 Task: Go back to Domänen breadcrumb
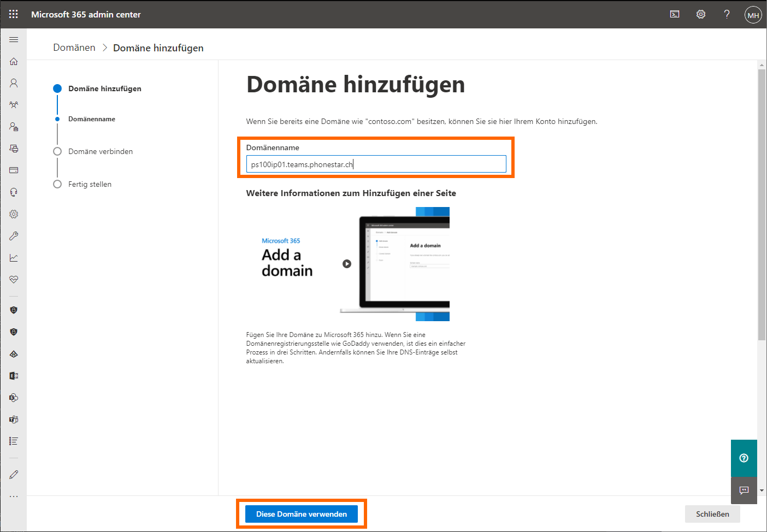coord(74,48)
